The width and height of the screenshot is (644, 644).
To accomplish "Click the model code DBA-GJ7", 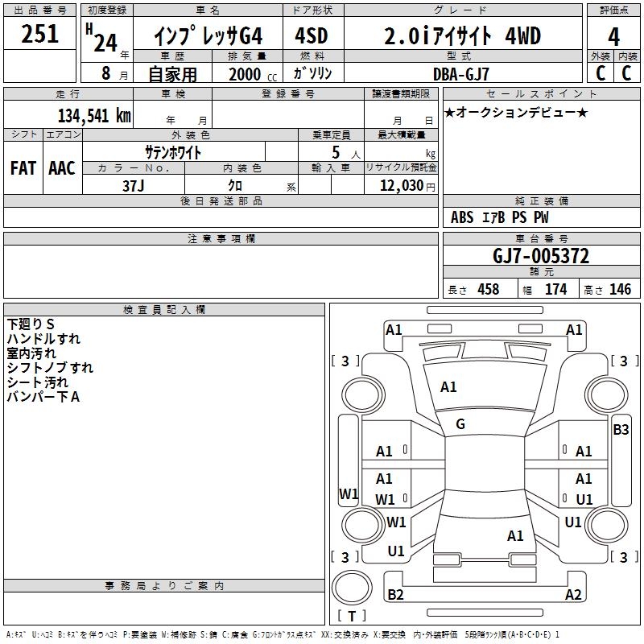I will [x=459, y=73].
